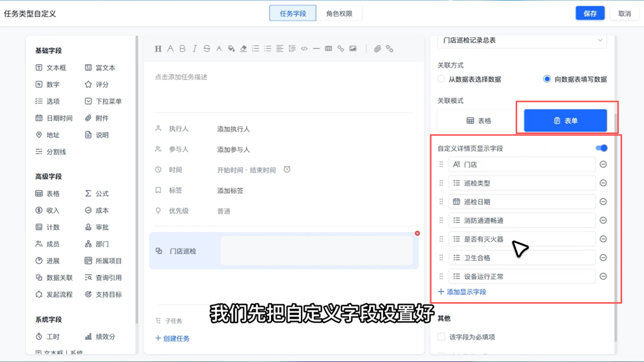The height and width of the screenshot is (362, 644).
Task: Check 该字段为必填项 checkbox
Action: (x=442, y=337)
